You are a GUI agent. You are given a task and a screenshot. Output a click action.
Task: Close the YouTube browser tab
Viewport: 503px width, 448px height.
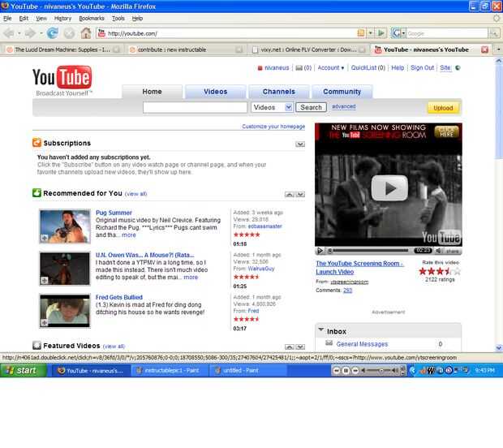(x=484, y=50)
